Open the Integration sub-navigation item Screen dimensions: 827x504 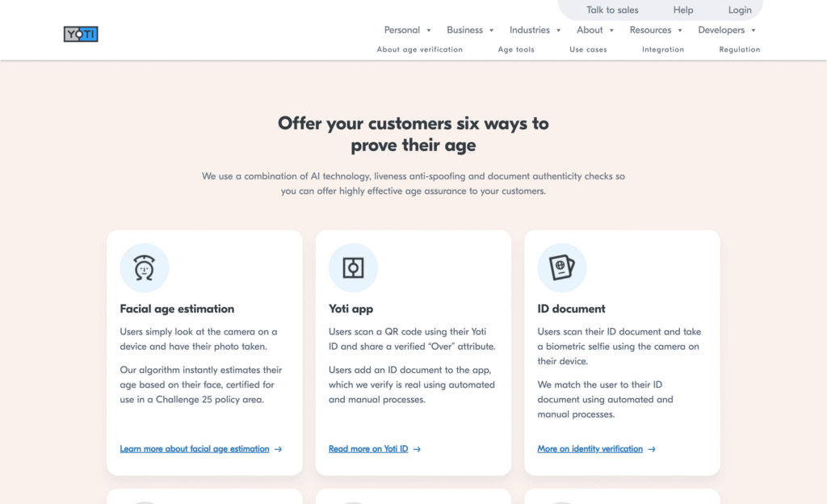pos(663,49)
